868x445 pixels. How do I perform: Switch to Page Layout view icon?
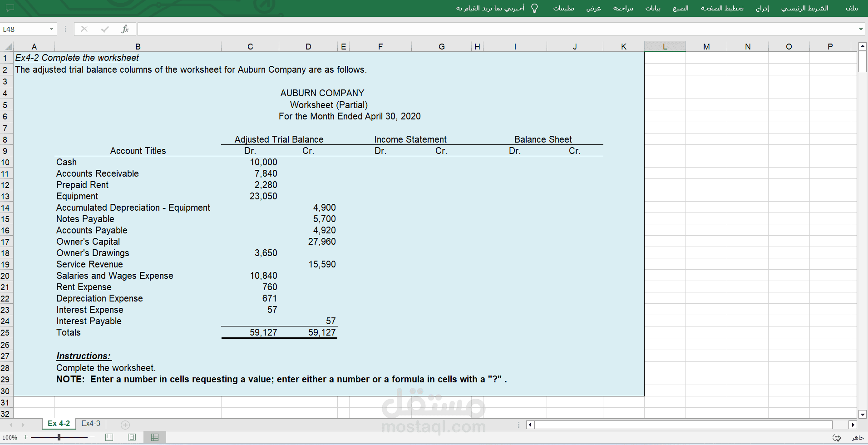pyautogui.click(x=132, y=437)
